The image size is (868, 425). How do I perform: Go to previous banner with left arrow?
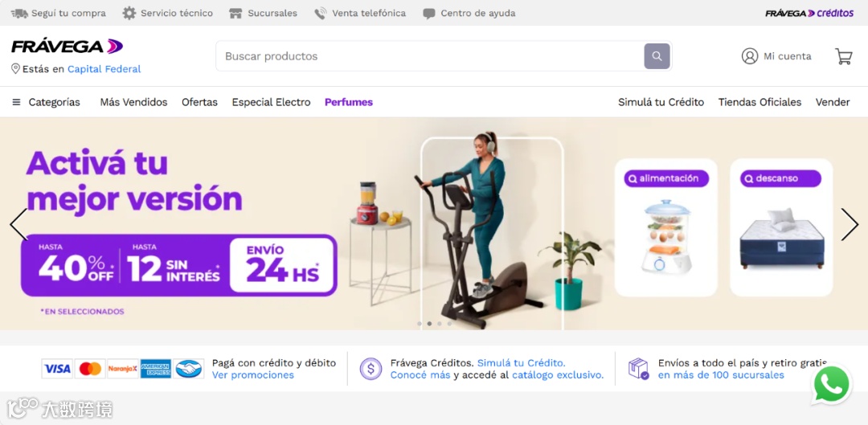(x=18, y=224)
